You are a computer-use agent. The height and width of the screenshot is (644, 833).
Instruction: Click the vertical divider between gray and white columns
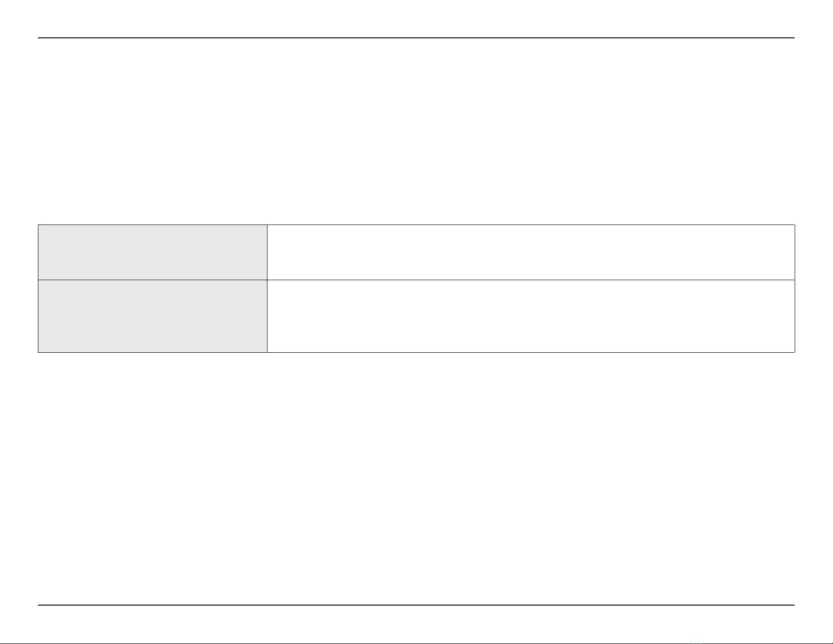[267, 288]
